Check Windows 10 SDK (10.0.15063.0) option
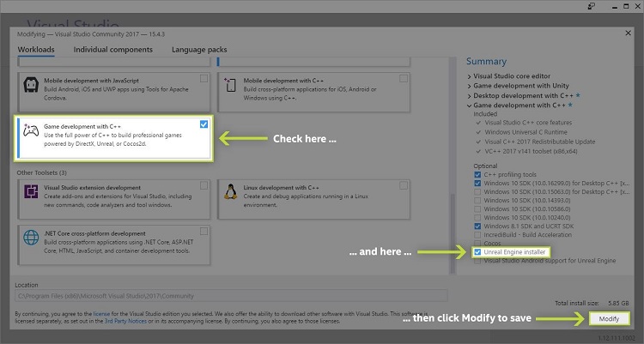 point(477,191)
